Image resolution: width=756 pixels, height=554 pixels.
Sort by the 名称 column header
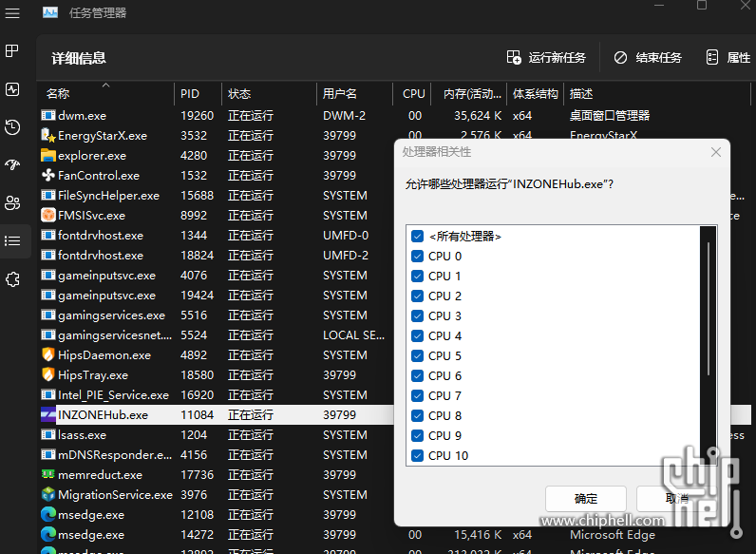tap(105, 94)
